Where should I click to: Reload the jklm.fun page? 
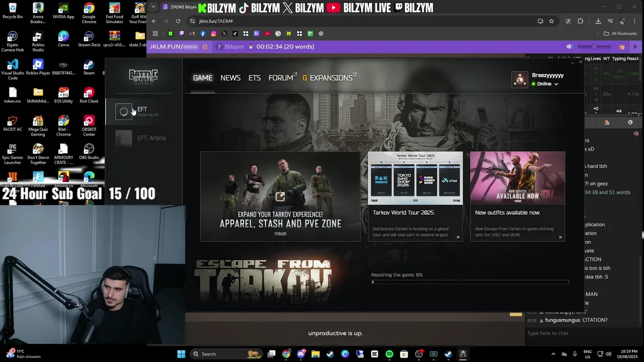coord(178,21)
